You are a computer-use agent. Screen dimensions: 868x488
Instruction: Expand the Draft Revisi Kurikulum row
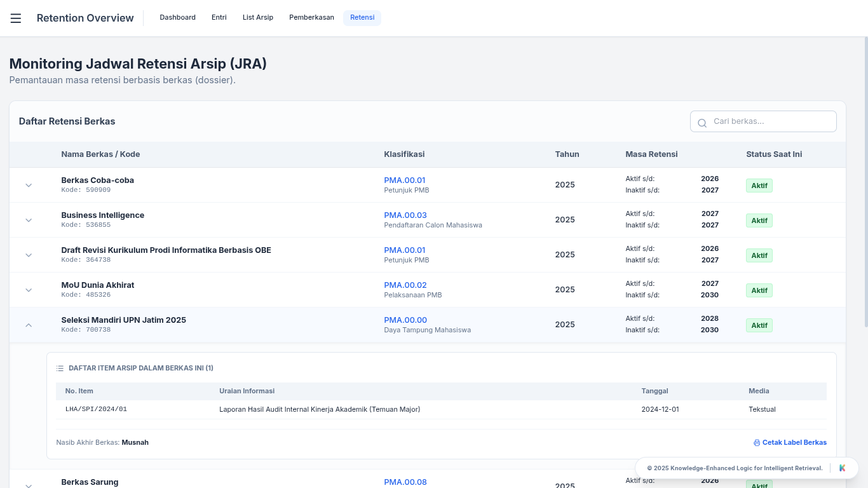[29, 255]
